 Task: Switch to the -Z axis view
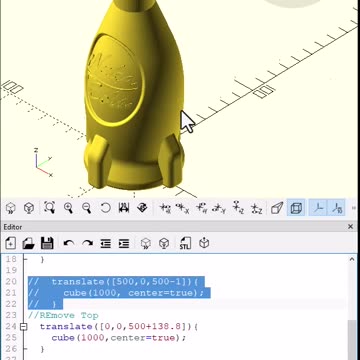tap(256, 208)
